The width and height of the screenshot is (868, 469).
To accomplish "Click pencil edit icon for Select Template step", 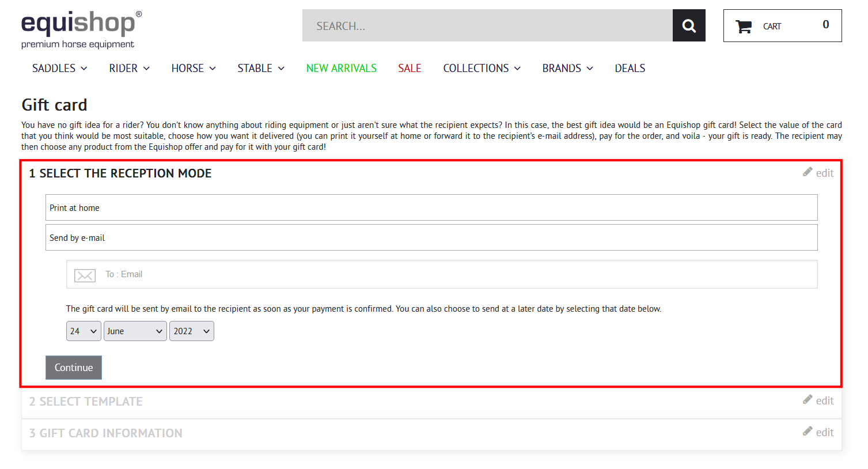I will (x=808, y=400).
